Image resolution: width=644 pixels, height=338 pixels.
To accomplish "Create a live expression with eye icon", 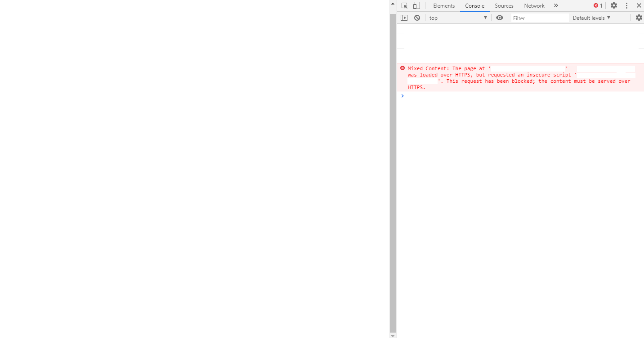I will tap(500, 18).
